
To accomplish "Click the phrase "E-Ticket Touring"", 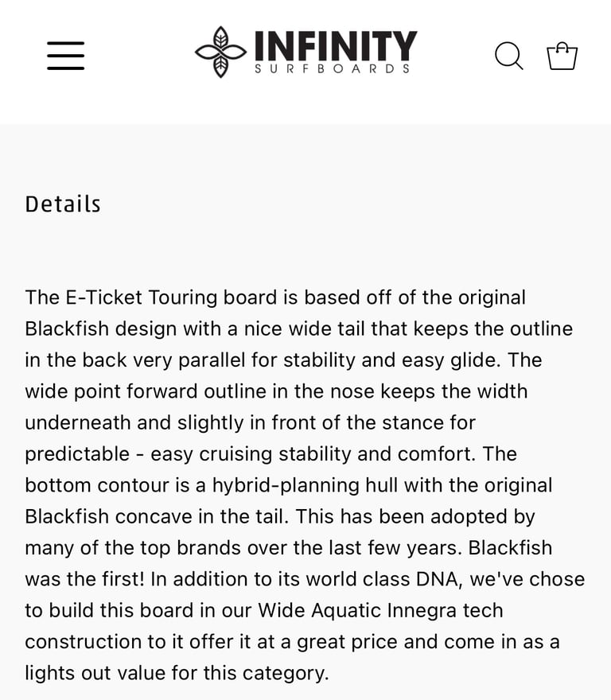I will point(141,297).
